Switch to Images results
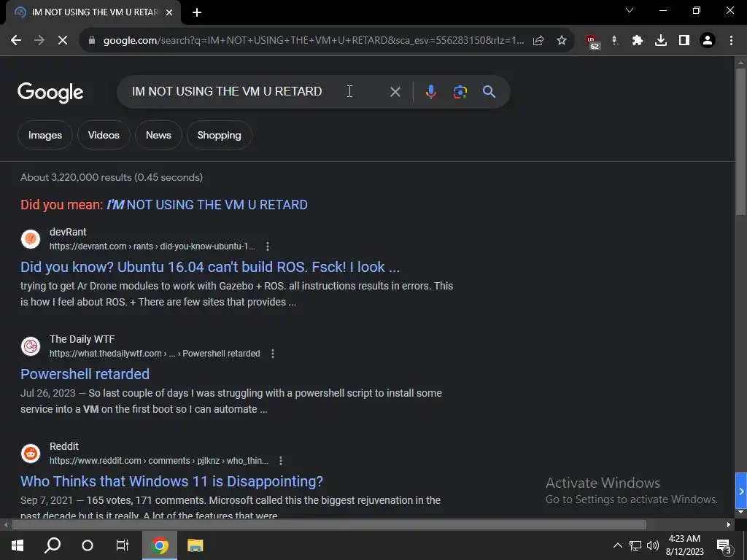The width and height of the screenshot is (747, 560). (x=45, y=135)
